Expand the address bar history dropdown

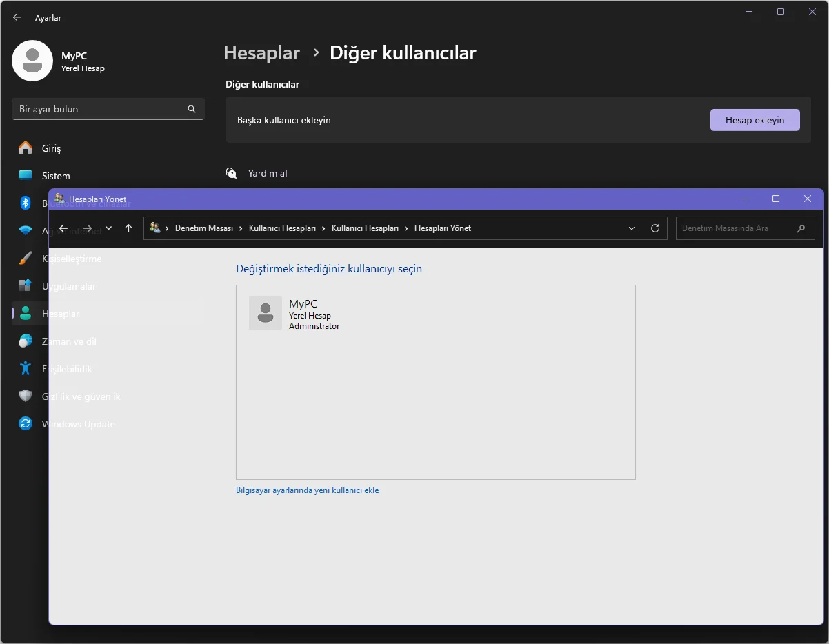632,228
